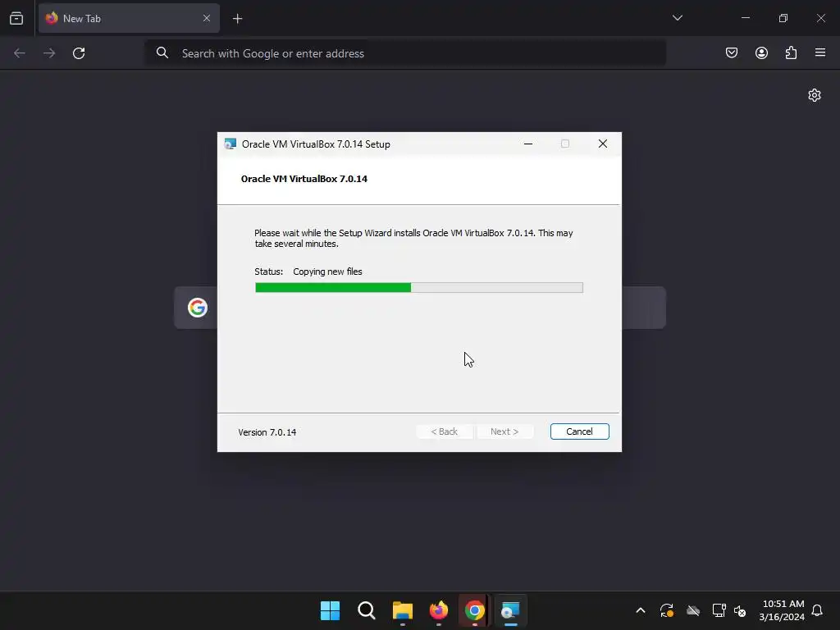Open Firefox extensions panel
The height and width of the screenshot is (630, 840).
[x=791, y=52]
